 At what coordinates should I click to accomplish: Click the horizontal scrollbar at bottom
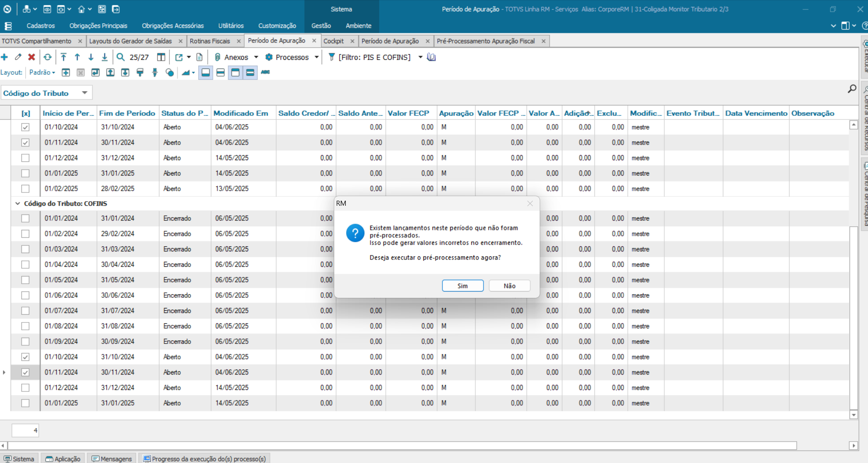tap(402, 445)
